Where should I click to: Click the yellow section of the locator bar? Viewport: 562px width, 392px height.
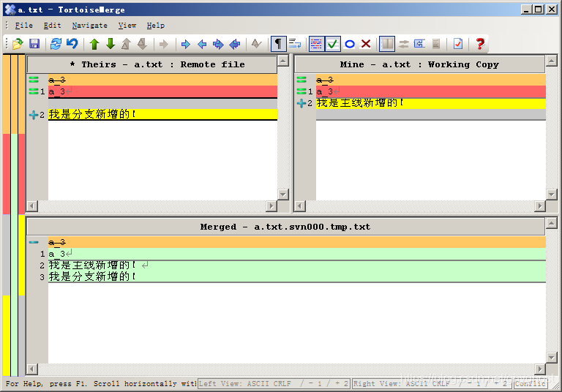click(x=7, y=336)
